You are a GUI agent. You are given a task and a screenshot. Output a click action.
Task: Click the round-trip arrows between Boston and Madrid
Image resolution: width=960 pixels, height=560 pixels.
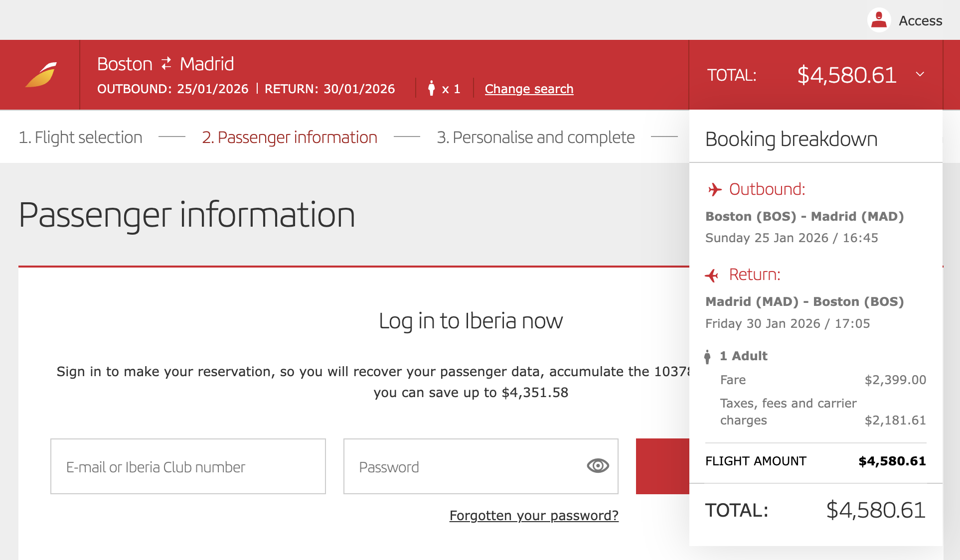pyautogui.click(x=166, y=64)
